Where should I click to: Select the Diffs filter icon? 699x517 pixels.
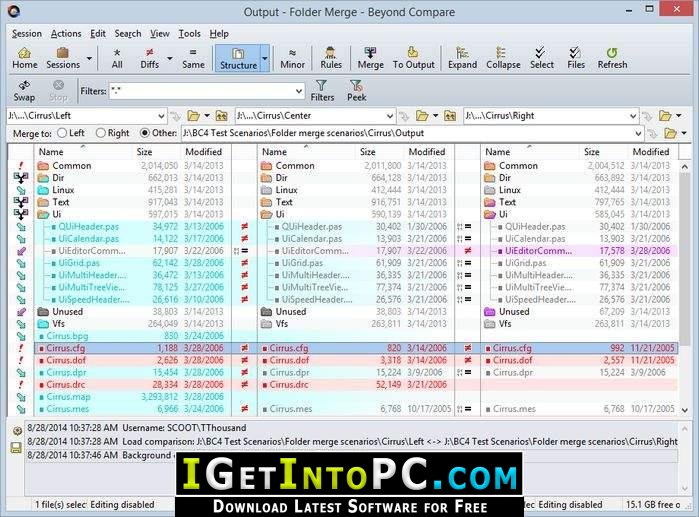click(x=150, y=57)
